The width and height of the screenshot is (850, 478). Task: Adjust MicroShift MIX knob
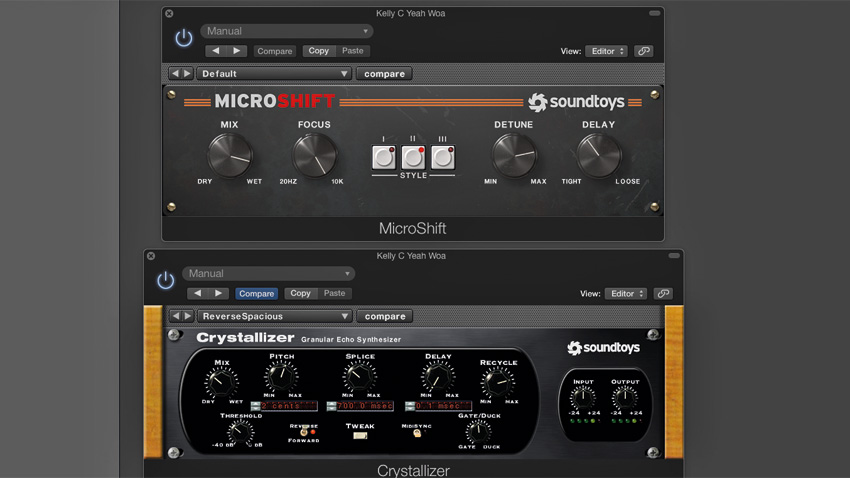pyautogui.click(x=229, y=156)
